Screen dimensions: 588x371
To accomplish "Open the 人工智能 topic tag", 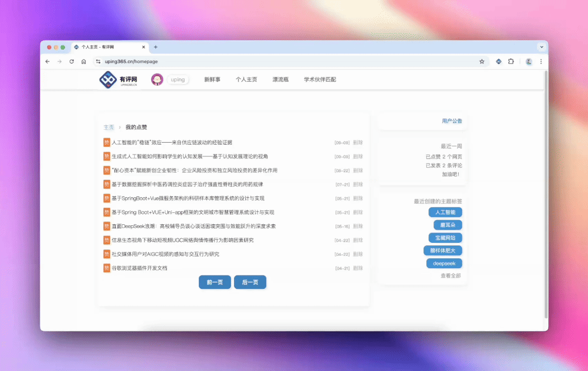I will (x=445, y=212).
